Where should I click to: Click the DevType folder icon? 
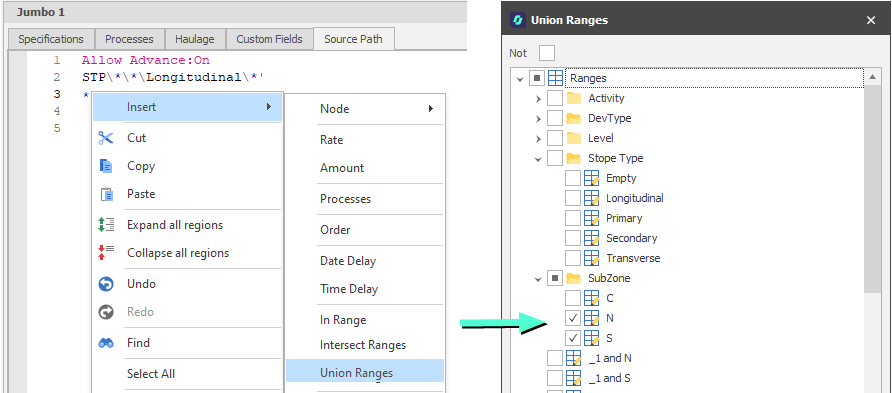click(574, 118)
